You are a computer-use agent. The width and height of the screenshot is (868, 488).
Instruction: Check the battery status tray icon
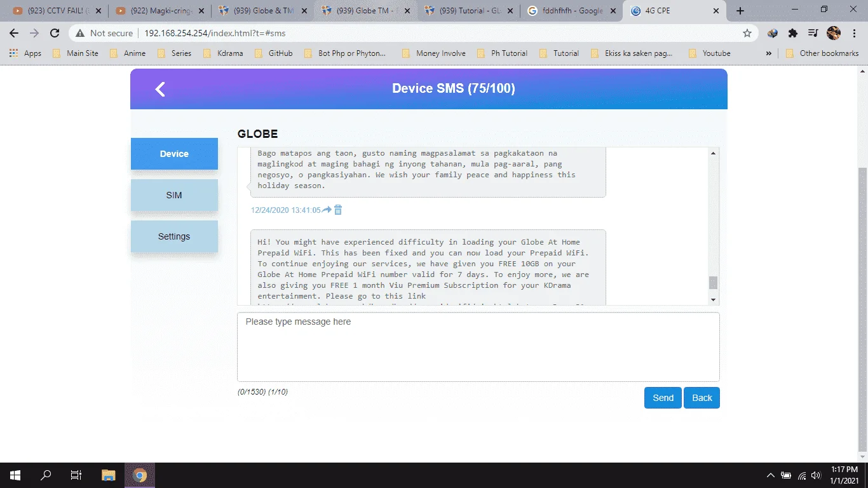pyautogui.click(x=786, y=475)
